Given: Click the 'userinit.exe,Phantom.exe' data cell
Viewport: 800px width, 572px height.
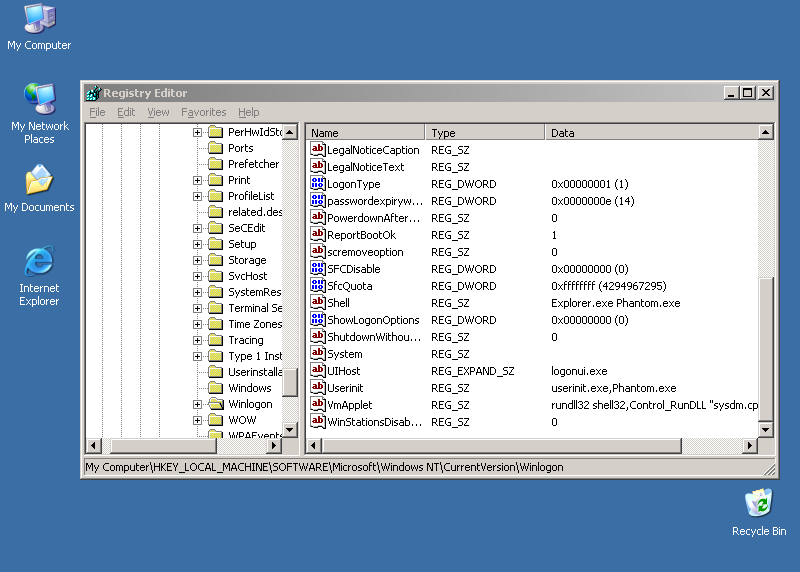Looking at the screenshot, I should [x=613, y=388].
